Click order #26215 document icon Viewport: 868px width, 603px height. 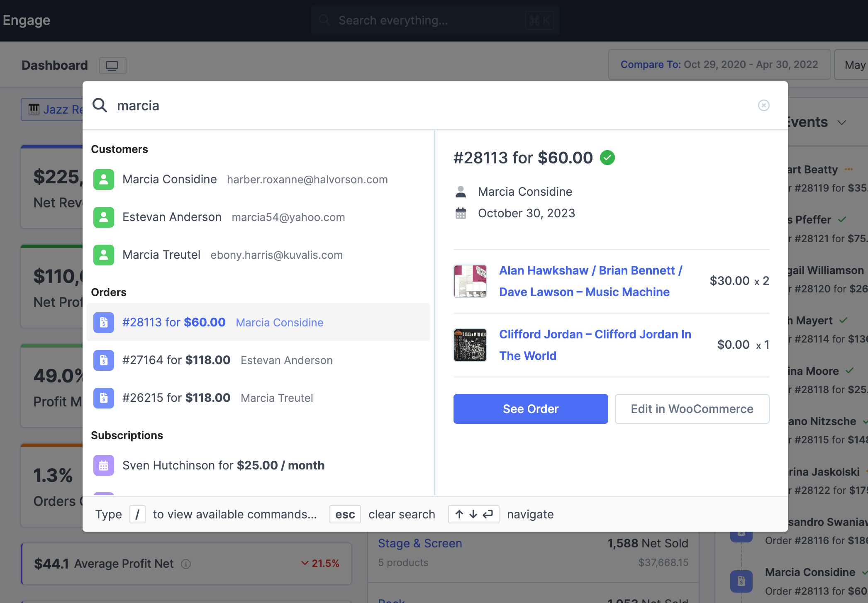pyautogui.click(x=104, y=398)
